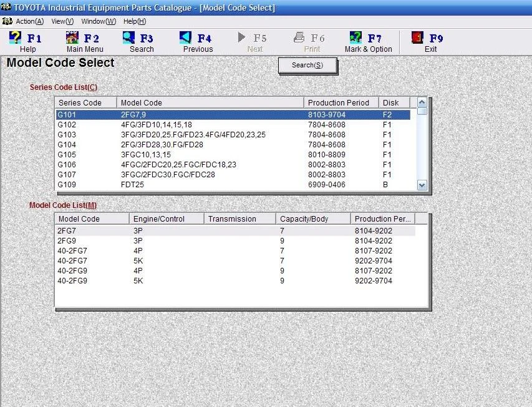Click the F5 Next arrow icon

point(241,37)
